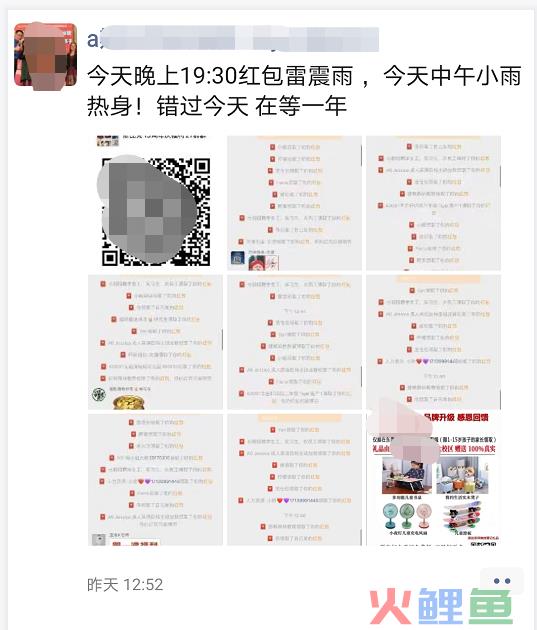The image size is (537, 630).
Task: Open the product promo poster thumbnail
Action: (x=433, y=478)
